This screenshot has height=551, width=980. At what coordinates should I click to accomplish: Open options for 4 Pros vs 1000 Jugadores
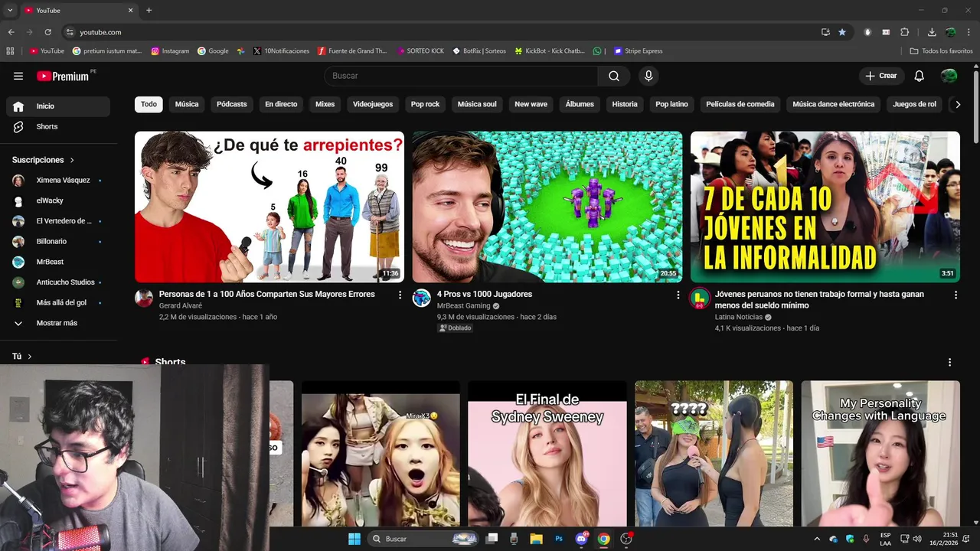click(x=678, y=295)
